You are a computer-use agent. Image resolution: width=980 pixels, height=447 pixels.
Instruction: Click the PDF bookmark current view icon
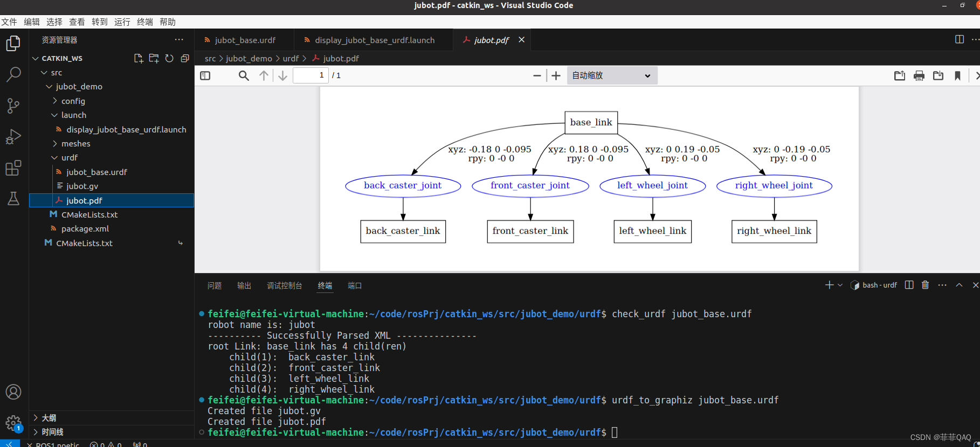coord(958,75)
